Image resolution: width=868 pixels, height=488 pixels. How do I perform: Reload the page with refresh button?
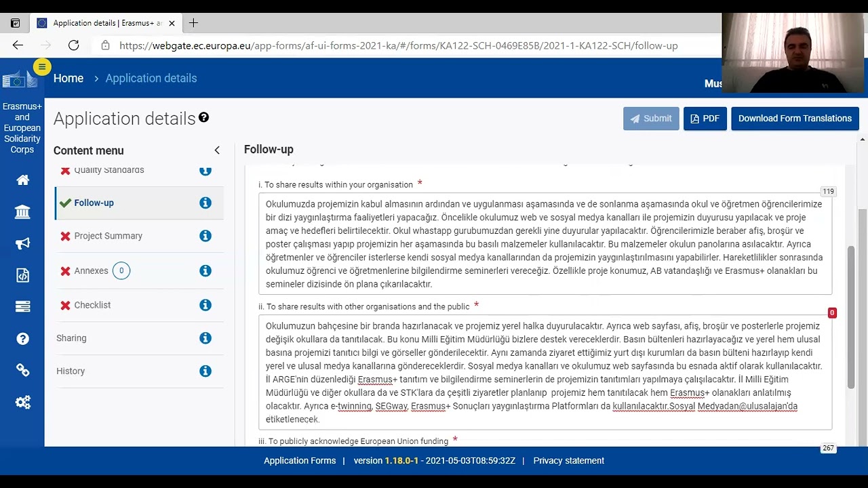click(74, 45)
